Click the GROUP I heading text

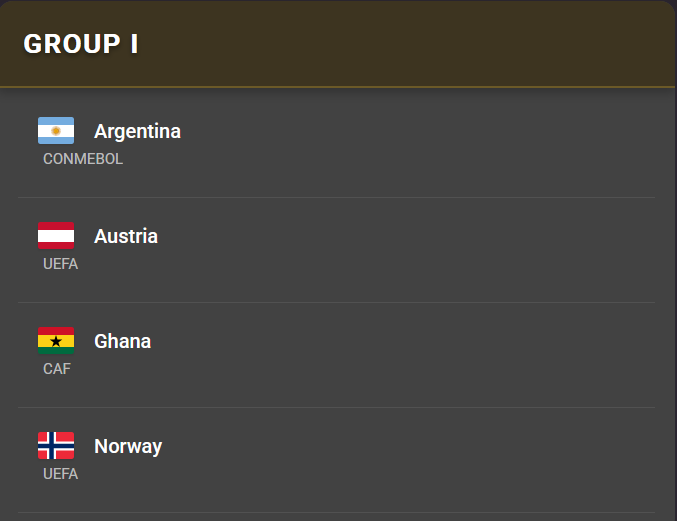81,44
